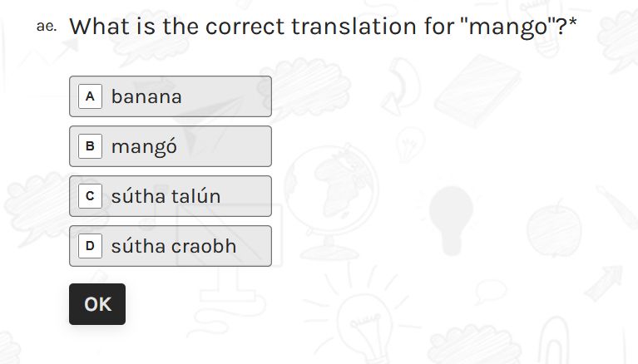
Task: Confirm the answer with the OK button
Action: (x=97, y=304)
